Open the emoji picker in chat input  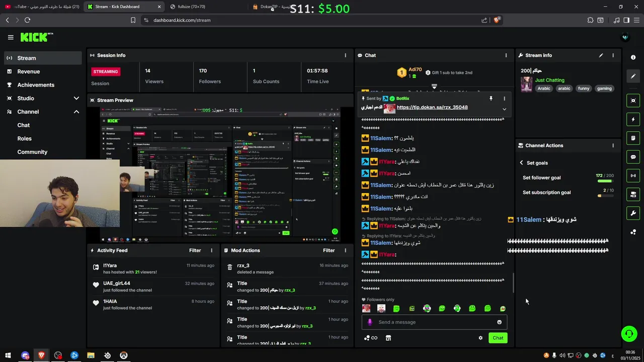tap(499, 322)
